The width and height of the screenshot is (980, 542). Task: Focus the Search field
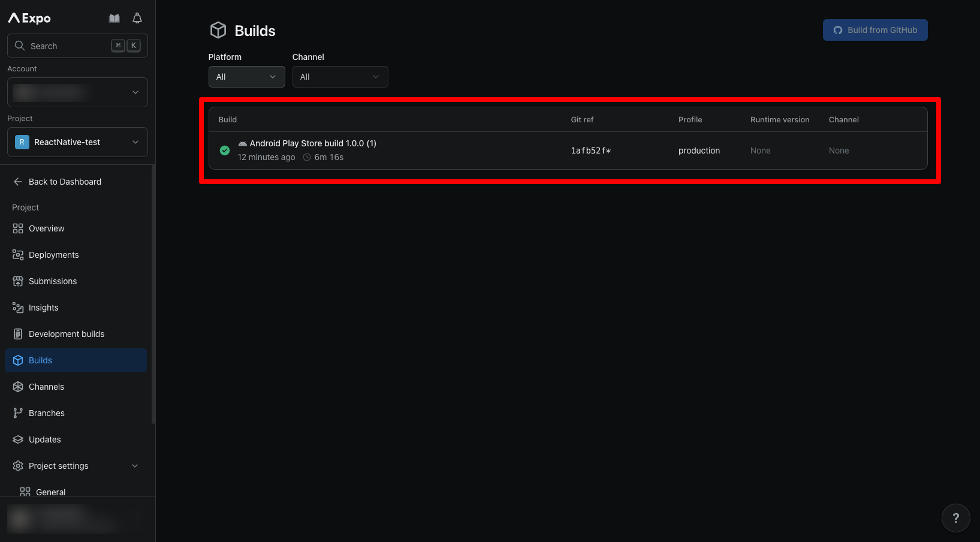[x=77, y=46]
